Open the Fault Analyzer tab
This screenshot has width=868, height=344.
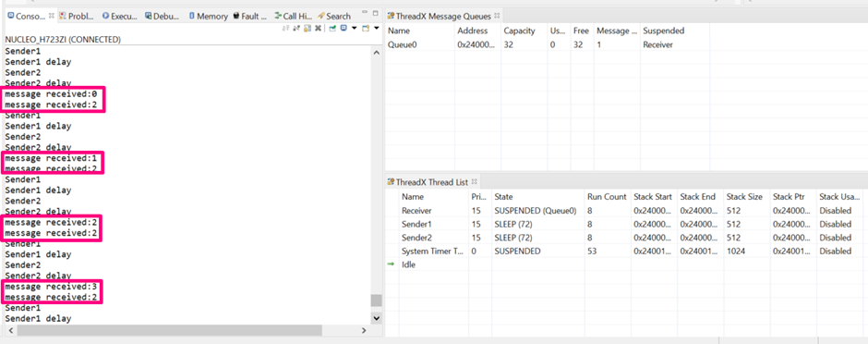tap(250, 16)
